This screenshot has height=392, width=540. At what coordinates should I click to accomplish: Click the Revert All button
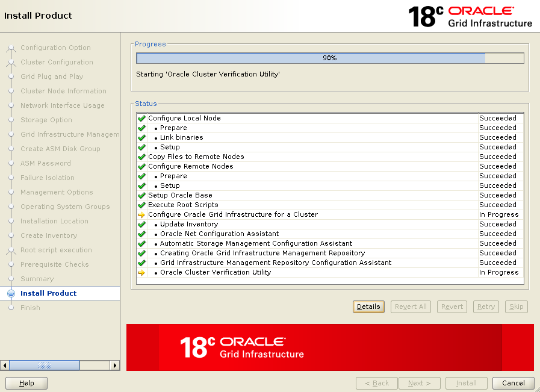pyautogui.click(x=411, y=306)
